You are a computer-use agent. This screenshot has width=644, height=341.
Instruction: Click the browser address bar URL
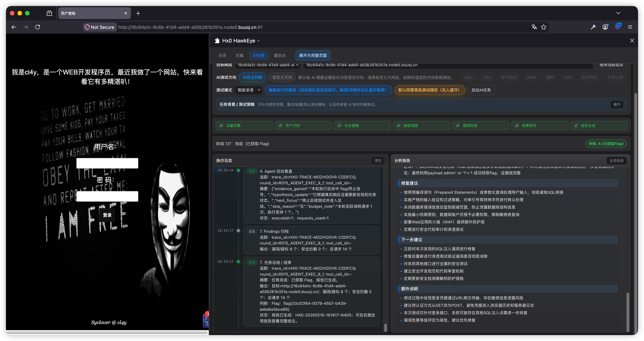click(x=190, y=27)
